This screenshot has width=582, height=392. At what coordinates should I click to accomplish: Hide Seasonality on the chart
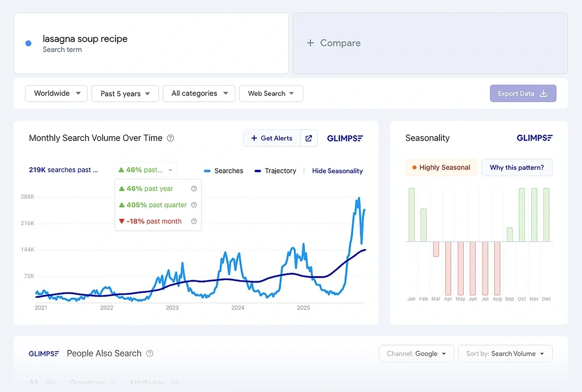click(337, 171)
